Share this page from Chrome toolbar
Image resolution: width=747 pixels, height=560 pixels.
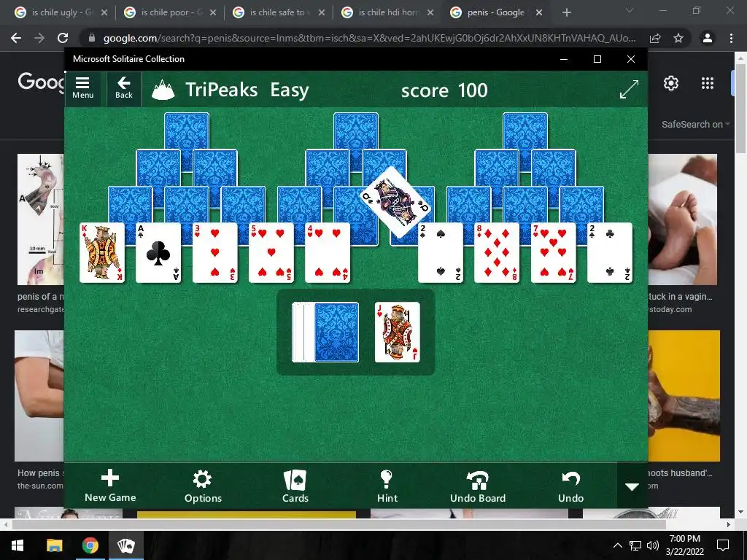pyautogui.click(x=655, y=38)
